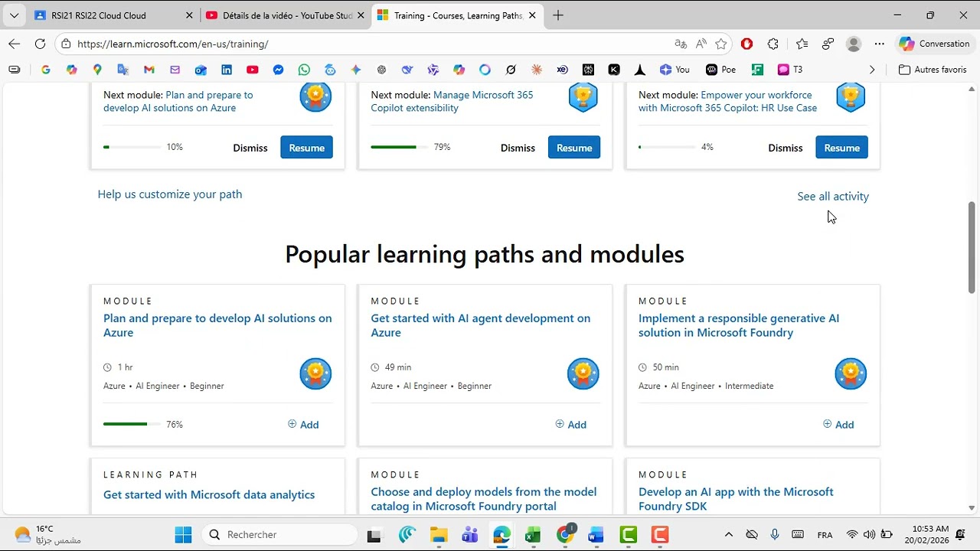980x551 pixels.
Task: Open the tab list dropdown arrow
Action: (14, 15)
